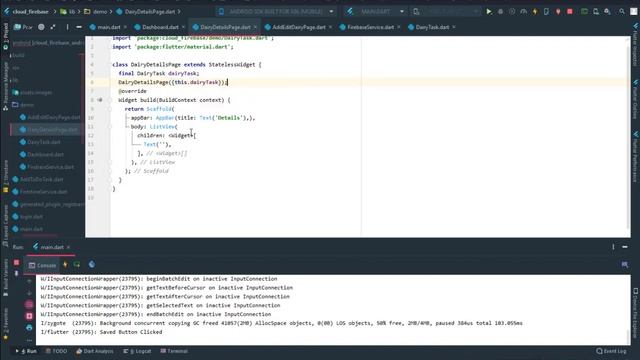Switch to the FirebaseService.dart editor tab
This screenshot has width=640, height=360.
pyautogui.click(x=370, y=27)
